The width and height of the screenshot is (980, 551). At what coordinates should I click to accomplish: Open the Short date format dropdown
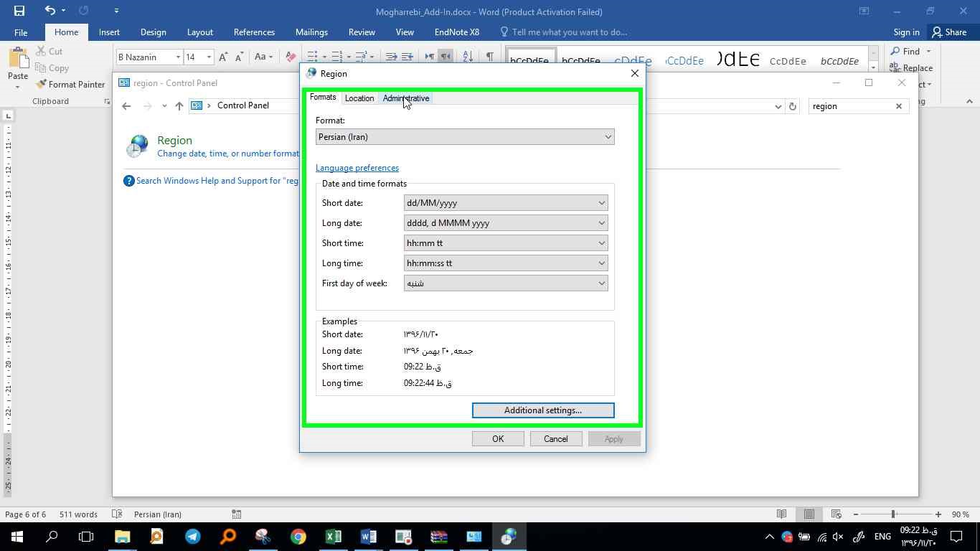pyautogui.click(x=506, y=203)
